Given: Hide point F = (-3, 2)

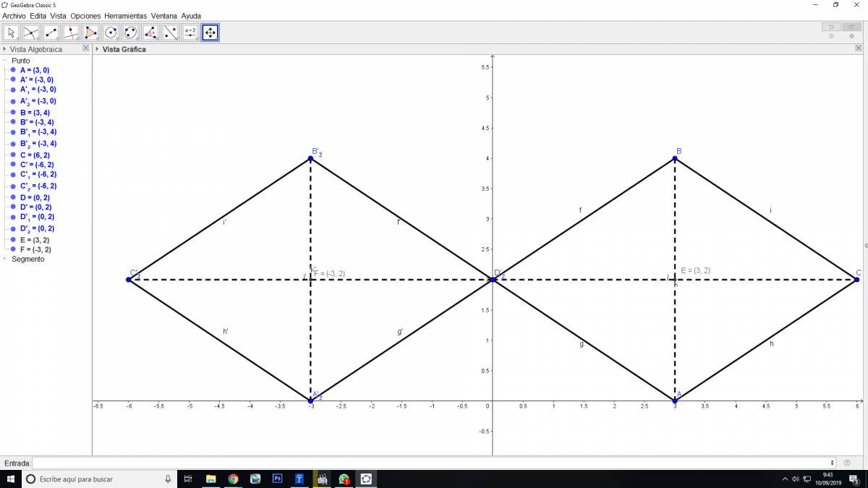Looking at the screenshot, I should pos(13,249).
